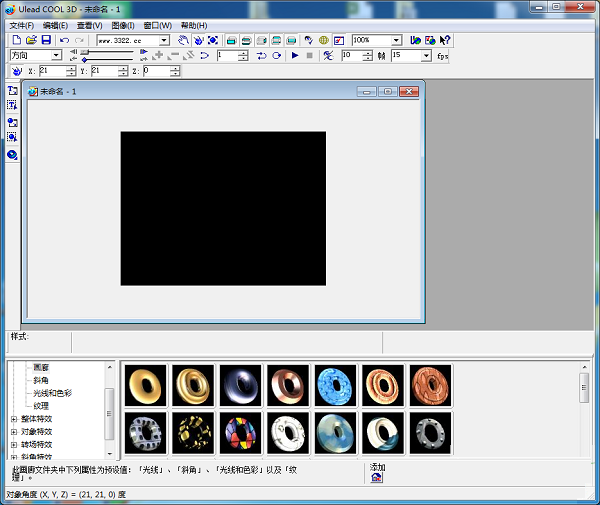This screenshot has width=600, height=505.
Task: Select 光线和色彩 in the tree
Action: coord(54,393)
